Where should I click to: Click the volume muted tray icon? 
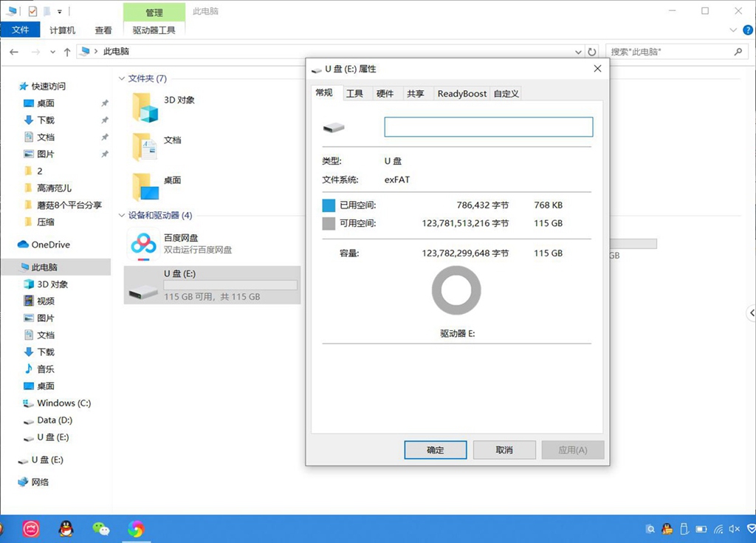coord(735,529)
